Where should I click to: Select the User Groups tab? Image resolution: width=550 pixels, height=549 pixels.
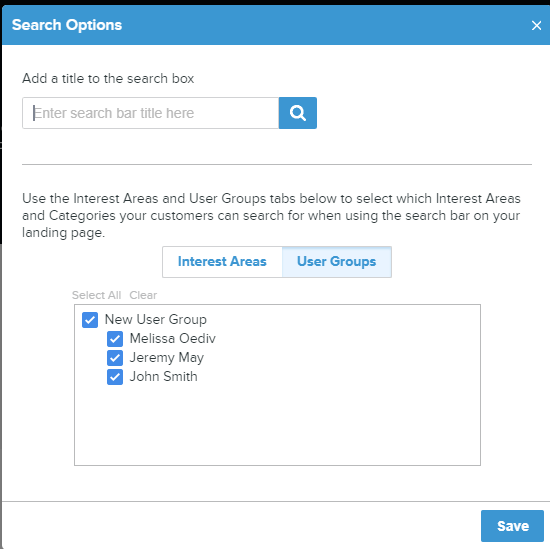tap(337, 262)
